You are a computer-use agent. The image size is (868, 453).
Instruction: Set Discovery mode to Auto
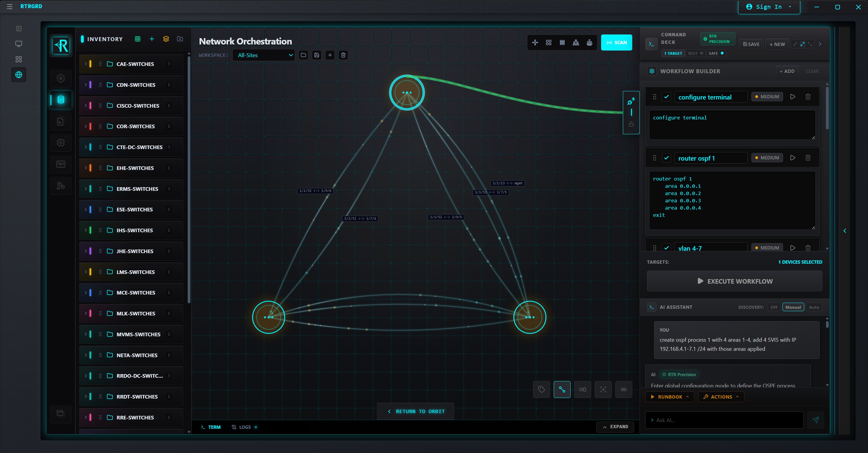tap(814, 307)
